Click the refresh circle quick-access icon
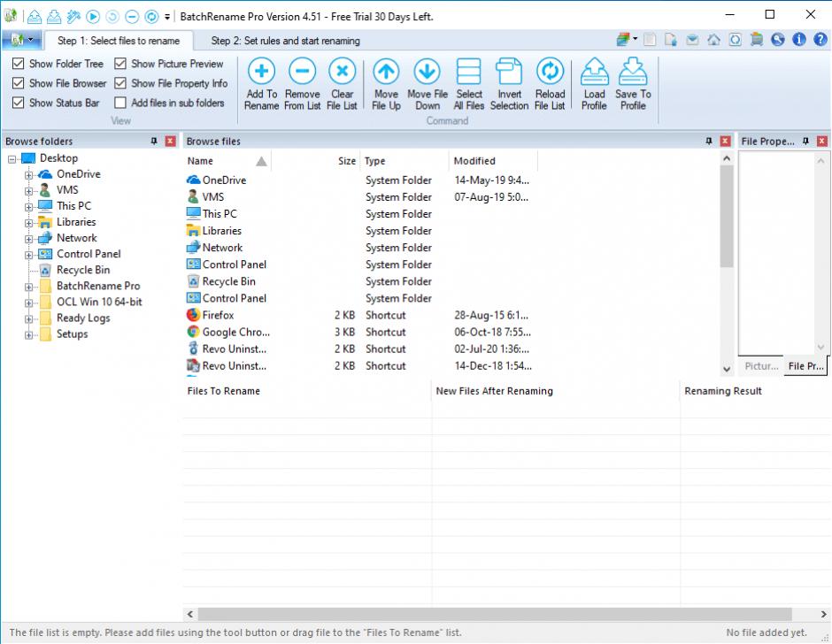Viewport: 832px width, 644px height. click(151, 17)
